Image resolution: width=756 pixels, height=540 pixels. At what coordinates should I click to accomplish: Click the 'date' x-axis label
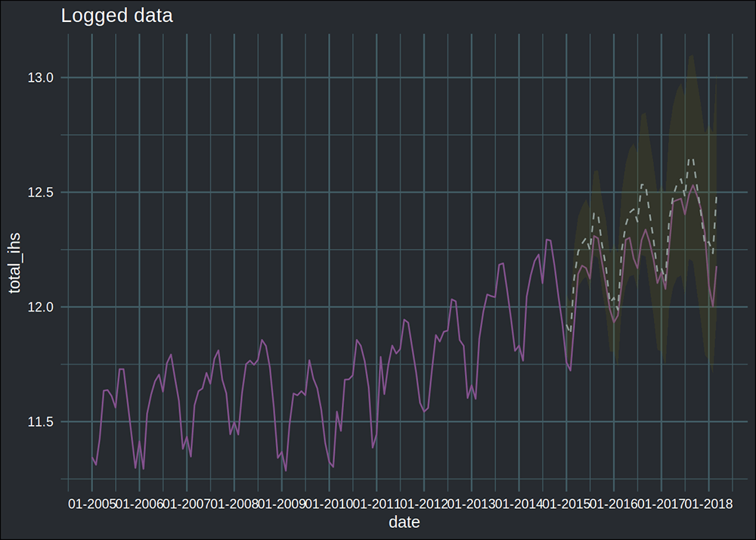(404, 522)
